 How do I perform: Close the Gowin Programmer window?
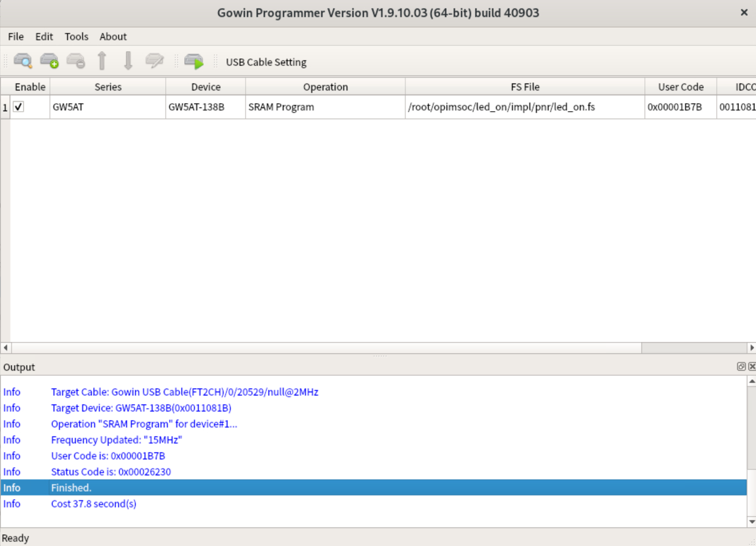pos(744,12)
